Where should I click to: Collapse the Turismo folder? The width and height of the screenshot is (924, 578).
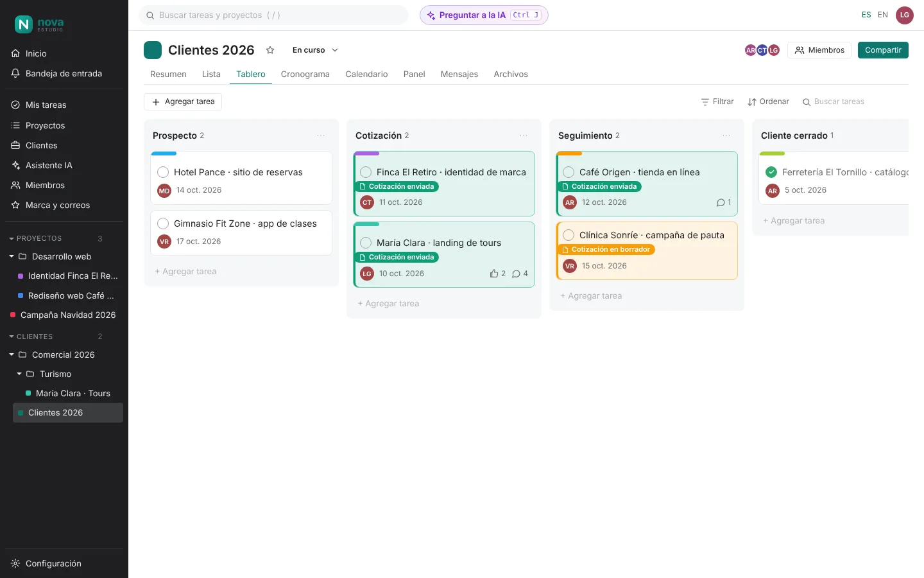coord(19,374)
